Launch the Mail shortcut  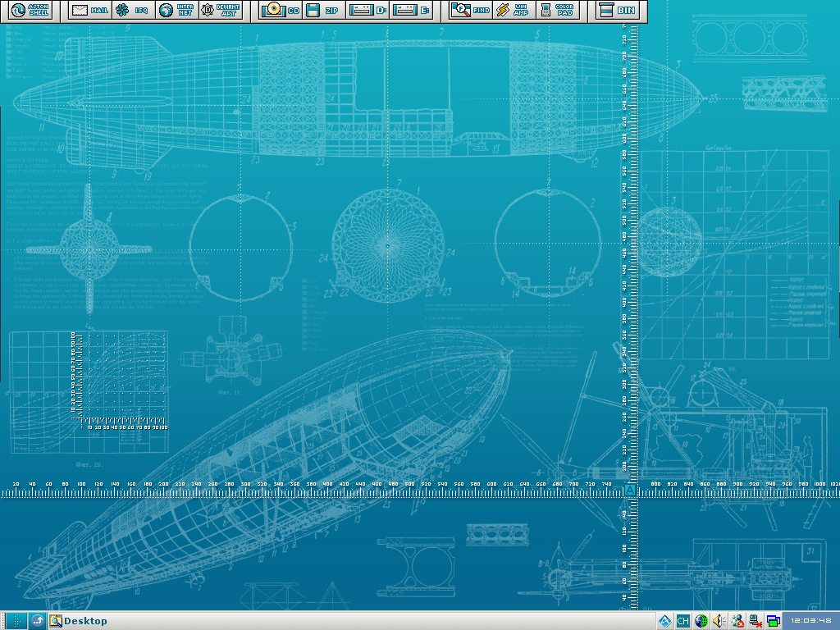tap(90, 11)
